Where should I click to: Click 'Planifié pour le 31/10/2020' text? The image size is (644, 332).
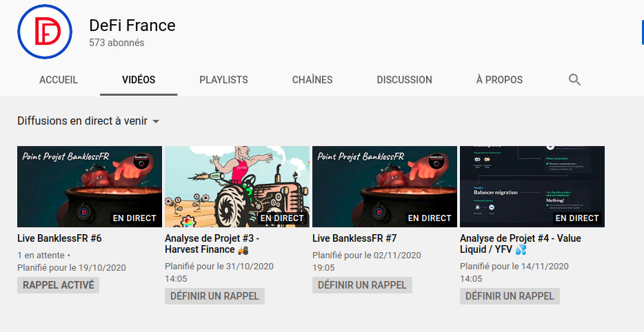tap(219, 267)
